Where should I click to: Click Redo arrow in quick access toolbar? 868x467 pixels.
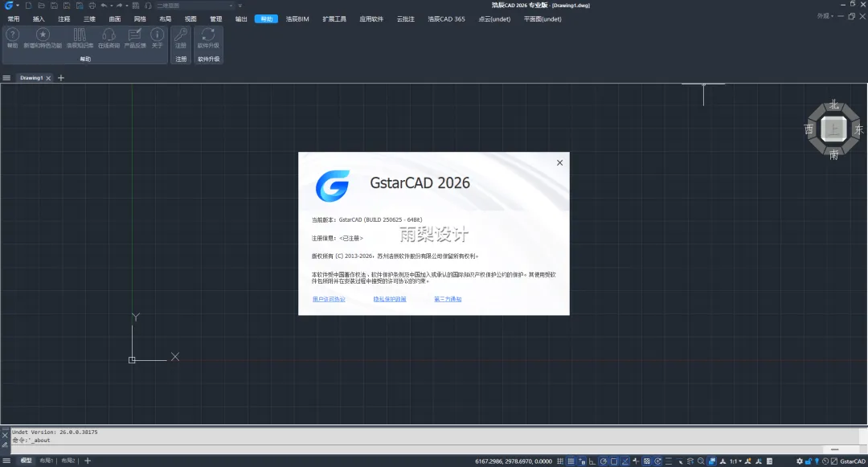click(119, 6)
